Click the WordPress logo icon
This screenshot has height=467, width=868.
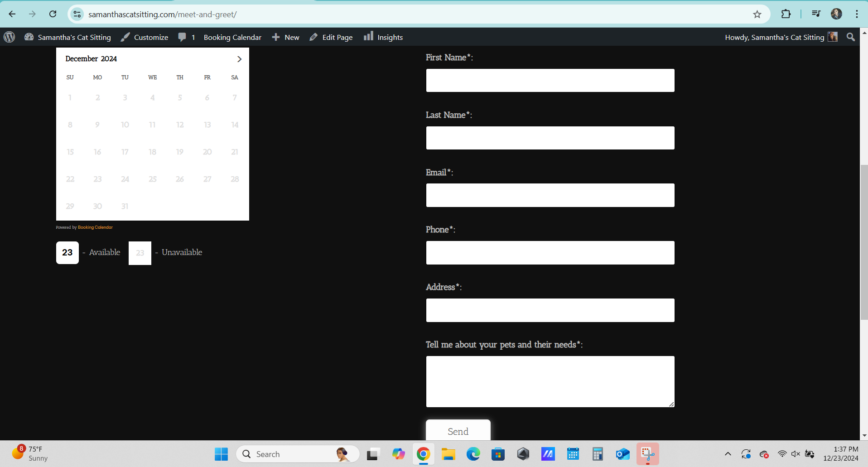[10, 37]
